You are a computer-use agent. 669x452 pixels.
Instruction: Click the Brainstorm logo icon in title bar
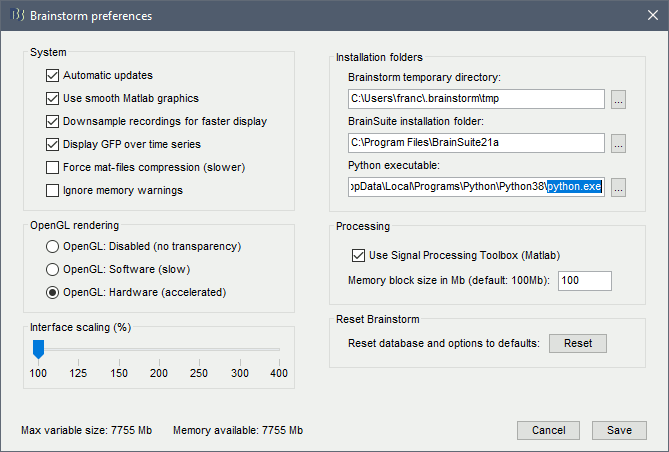(x=16, y=16)
